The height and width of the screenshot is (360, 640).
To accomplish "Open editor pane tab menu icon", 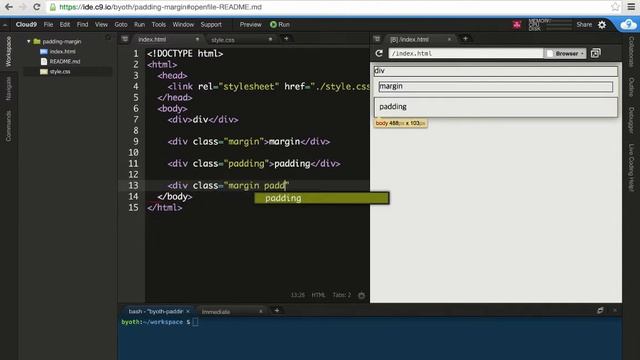I will point(124,39).
